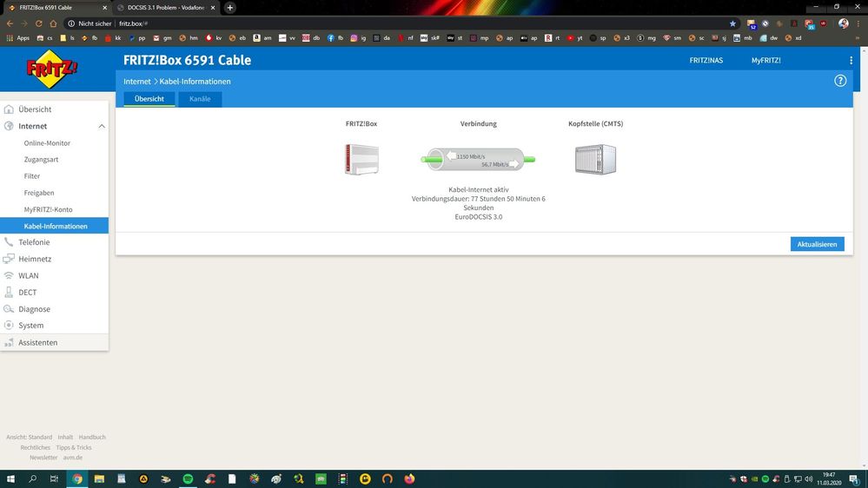Open the 'nf' Netflix bookmark
The height and width of the screenshot is (488, 868).
point(406,38)
